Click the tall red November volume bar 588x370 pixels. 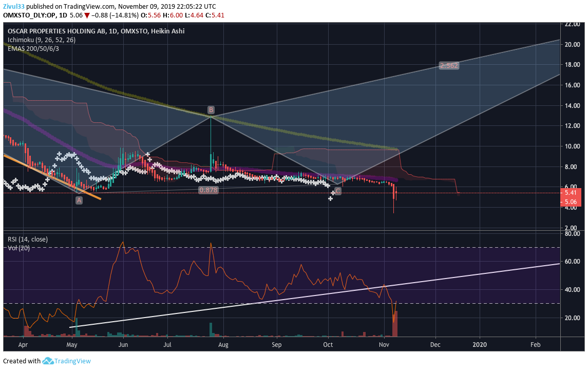tap(395, 323)
